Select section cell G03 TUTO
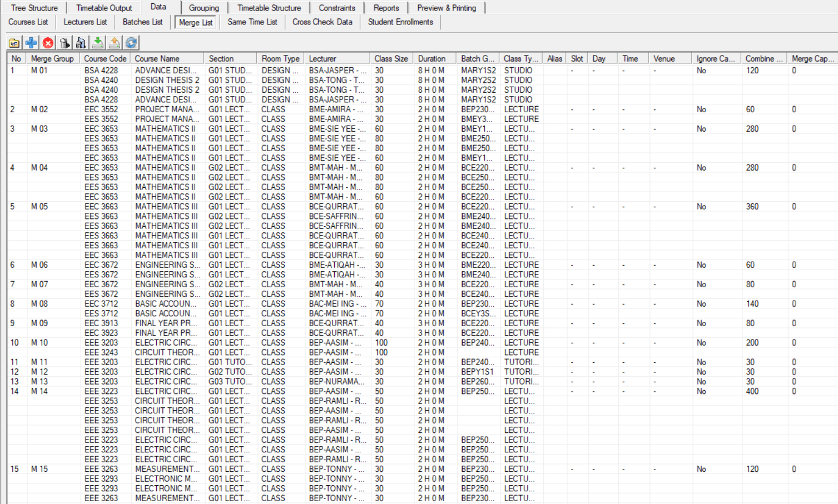 click(x=230, y=382)
